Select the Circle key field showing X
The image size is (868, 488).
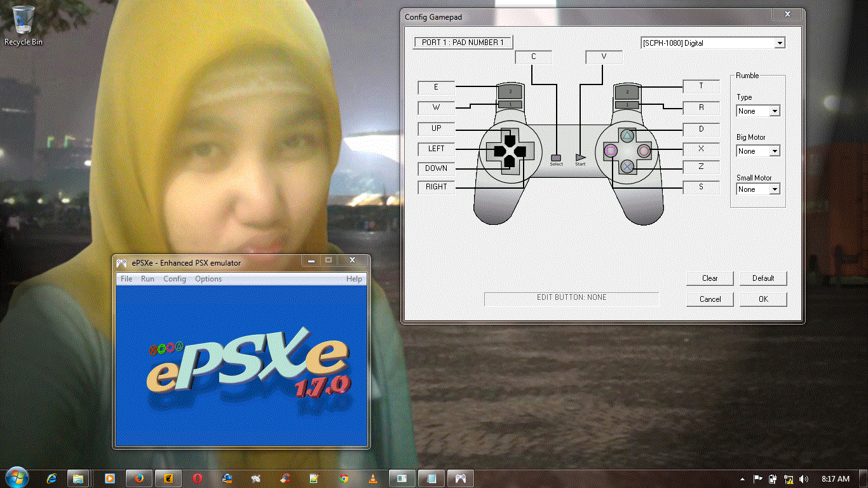point(702,149)
